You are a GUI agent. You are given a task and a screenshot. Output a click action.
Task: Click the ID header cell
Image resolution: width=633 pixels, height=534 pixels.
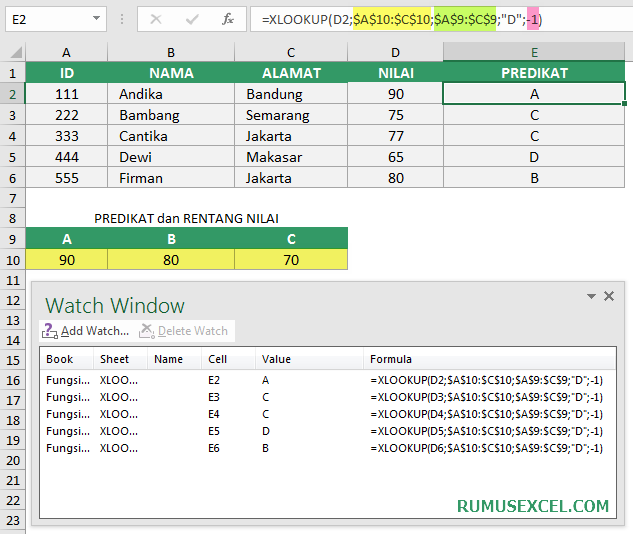[67, 73]
